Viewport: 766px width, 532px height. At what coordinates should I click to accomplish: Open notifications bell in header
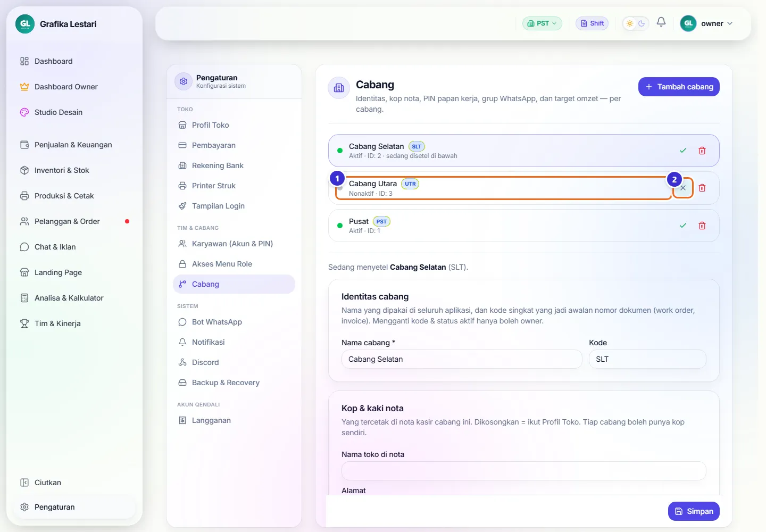pos(661,22)
